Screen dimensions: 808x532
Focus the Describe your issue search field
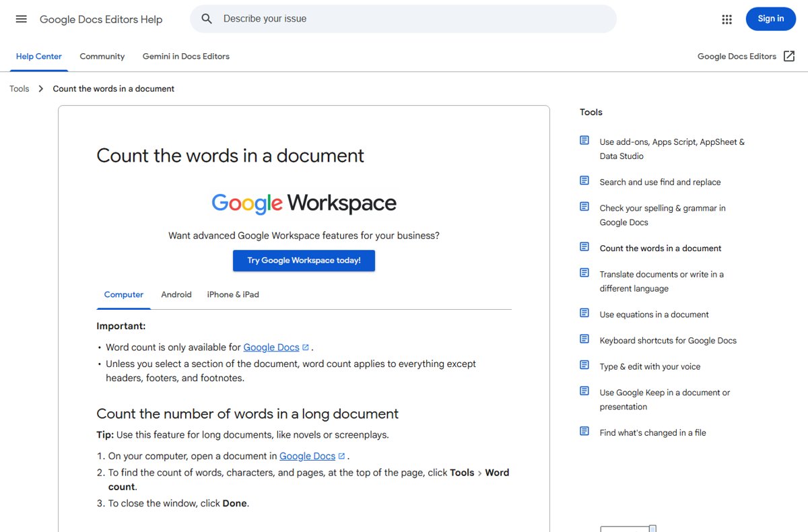[x=403, y=19]
